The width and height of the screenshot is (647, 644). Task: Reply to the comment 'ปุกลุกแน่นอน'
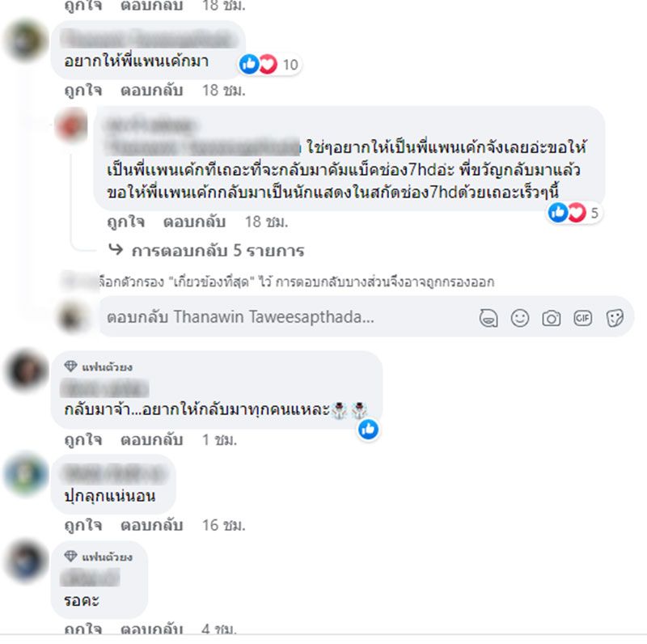(152, 525)
